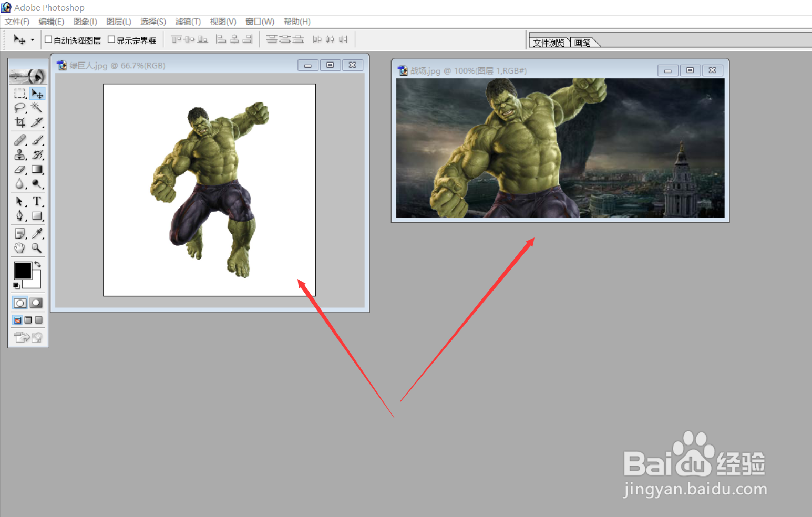Click distribute horizontal centers icon

pyautogui.click(x=330, y=39)
